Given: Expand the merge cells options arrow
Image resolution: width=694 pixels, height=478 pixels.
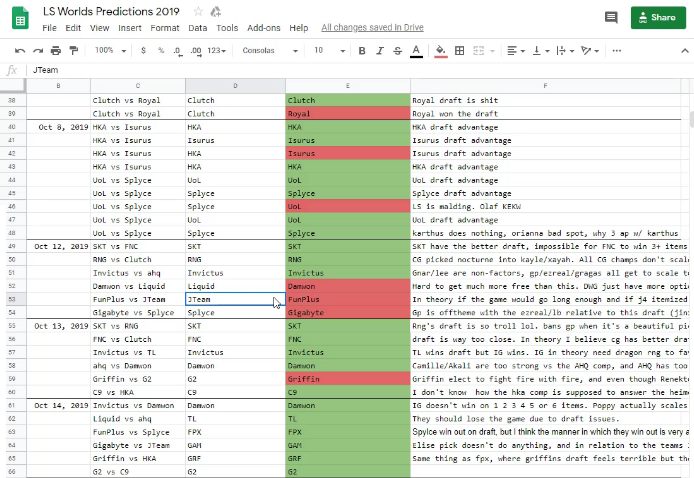Looking at the screenshot, I should 492,51.
